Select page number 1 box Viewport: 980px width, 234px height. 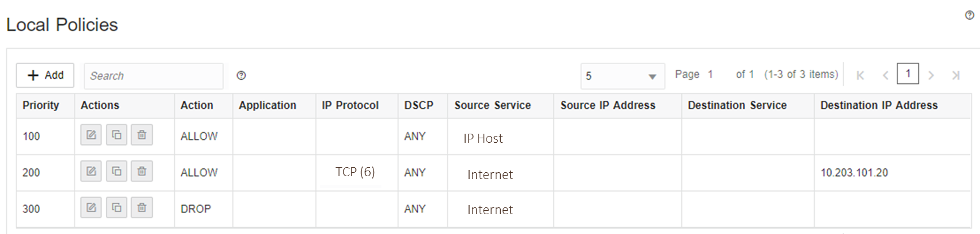pos(908,74)
